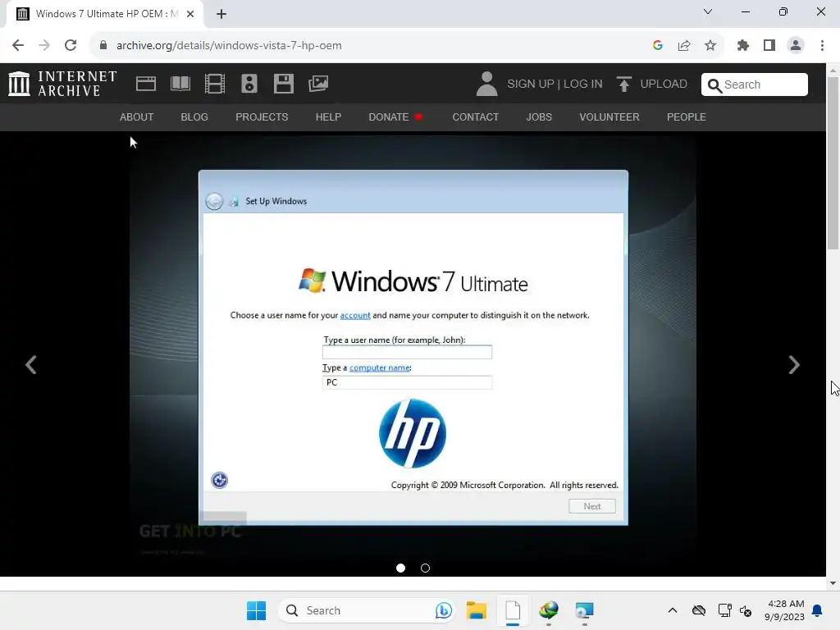
Task: Select the first carousel dot
Action: tap(400, 568)
